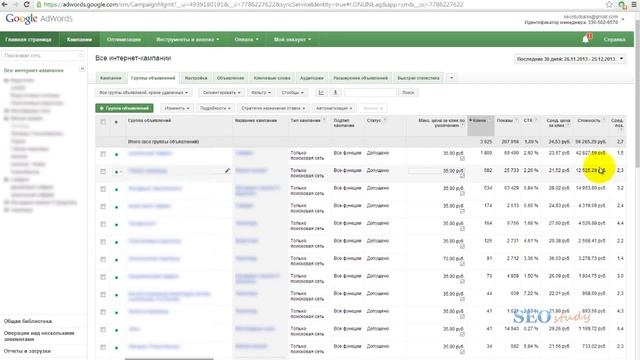Open the status dot of the 174-clicks row
This screenshot has width=640, height=360.
(117, 207)
